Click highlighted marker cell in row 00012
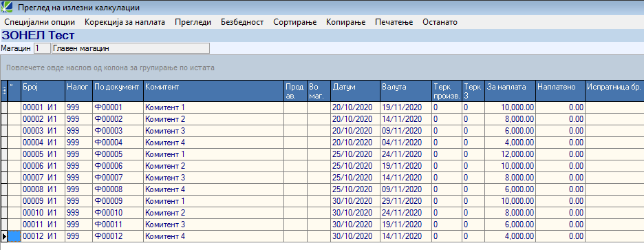 point(14,236)
